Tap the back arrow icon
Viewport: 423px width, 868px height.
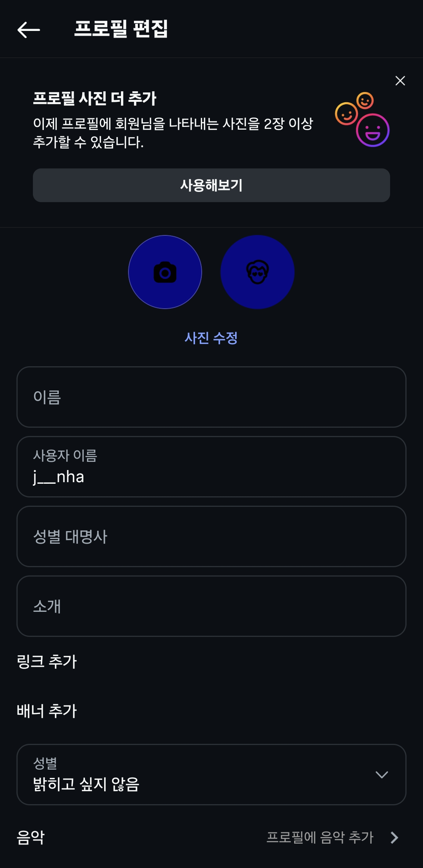[x=29, y=30]
